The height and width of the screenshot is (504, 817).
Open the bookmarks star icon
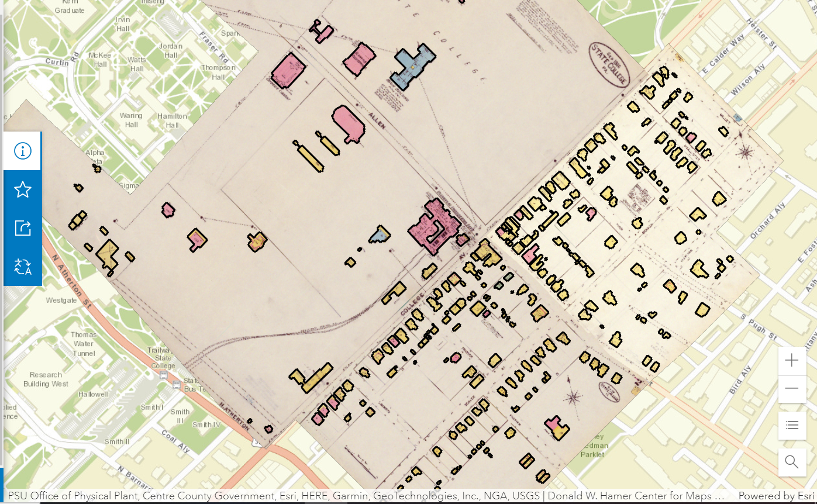click(x=22, y=189)
